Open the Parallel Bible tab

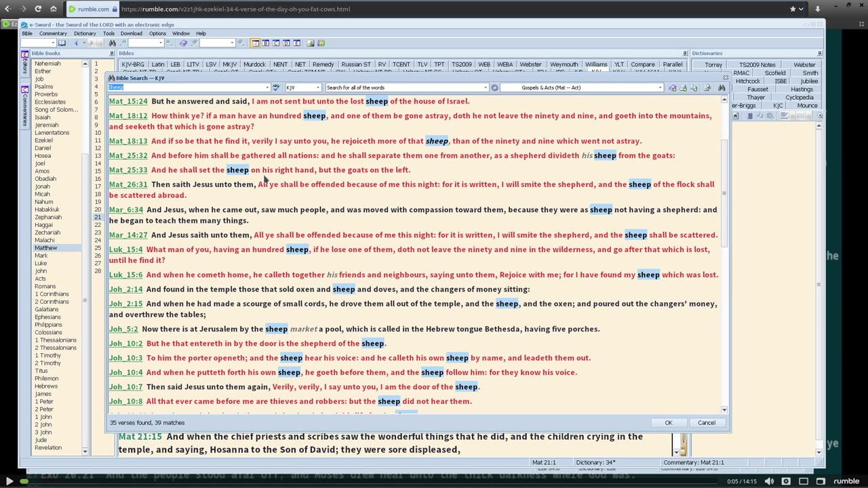pos(672,64)
